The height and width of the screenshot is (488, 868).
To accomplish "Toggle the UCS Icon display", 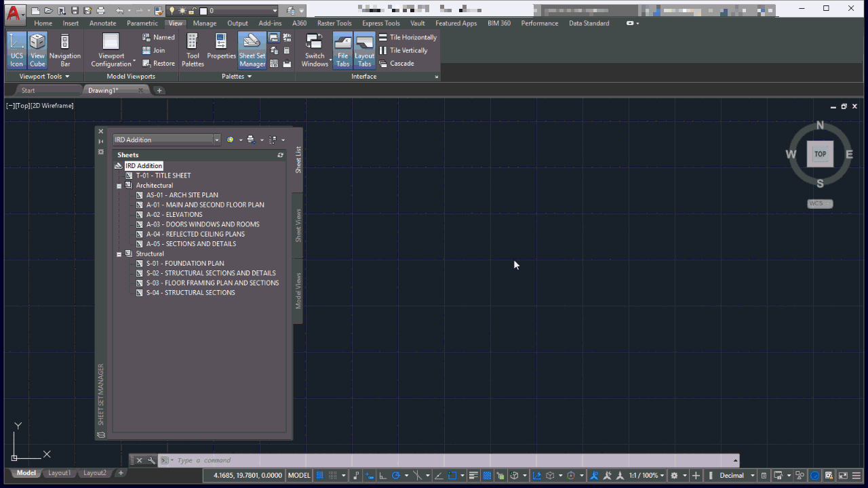I will pyautogui.click(x=16, y=49).
